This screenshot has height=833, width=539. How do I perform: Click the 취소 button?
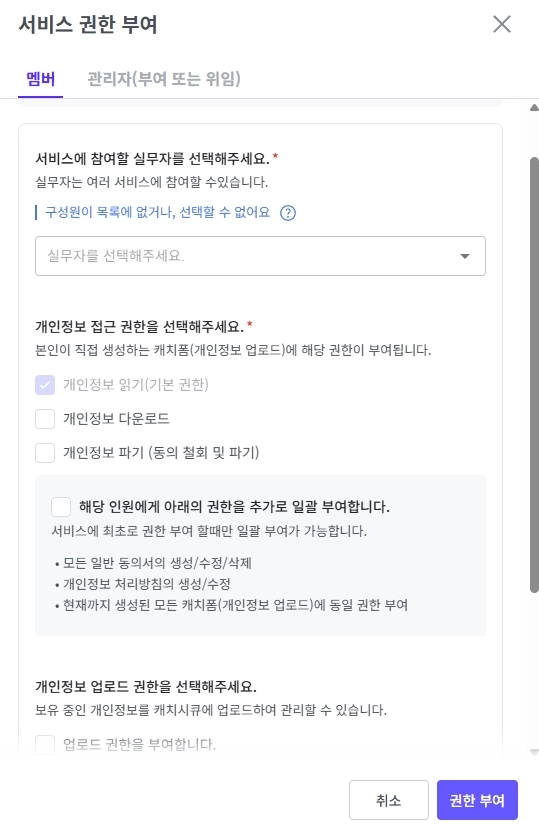pos(389,800)
